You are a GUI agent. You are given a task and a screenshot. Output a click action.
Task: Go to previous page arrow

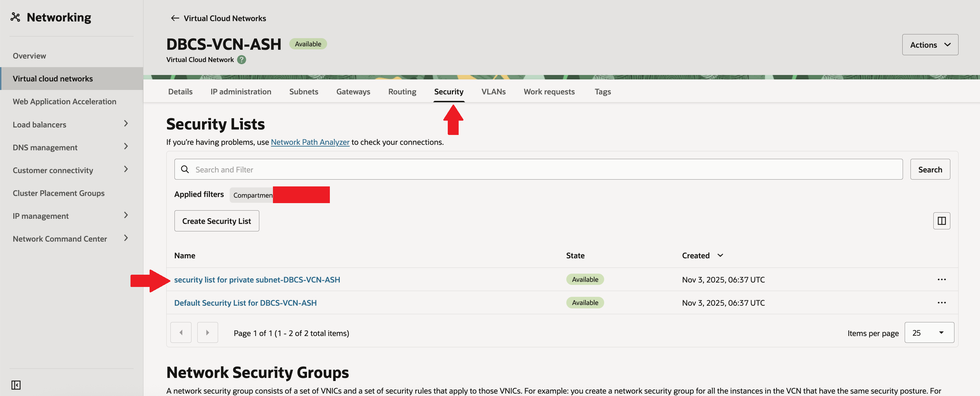[x=181, y=333]
